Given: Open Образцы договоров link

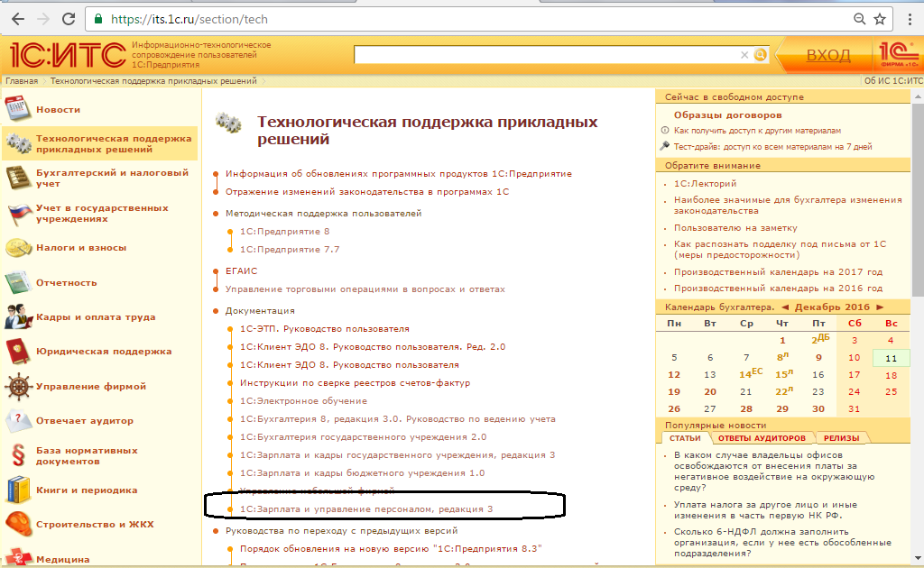Looking at the screenshot, I should point(728,115).
